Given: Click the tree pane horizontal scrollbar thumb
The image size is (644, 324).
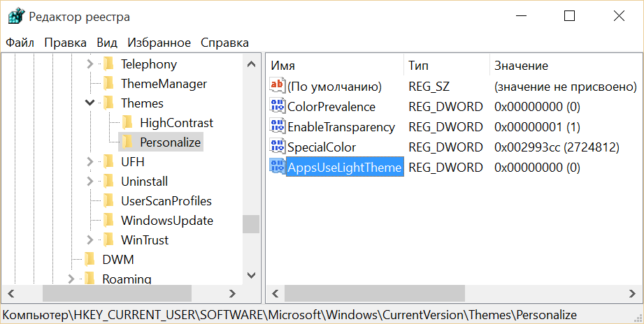Looking at the screenshot, I should [x=117, y=293].
